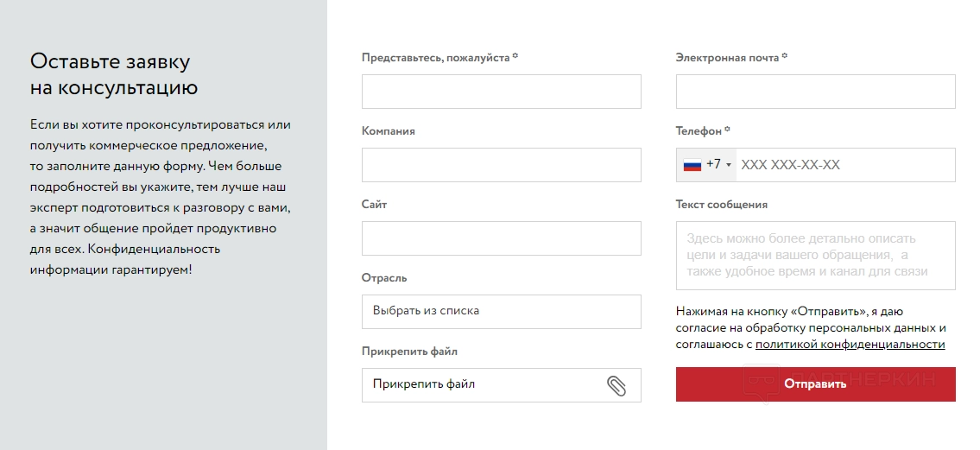Click the 'Текст сообщения' label
Viewport: 980px width, 450px height.
click(721, 205)
